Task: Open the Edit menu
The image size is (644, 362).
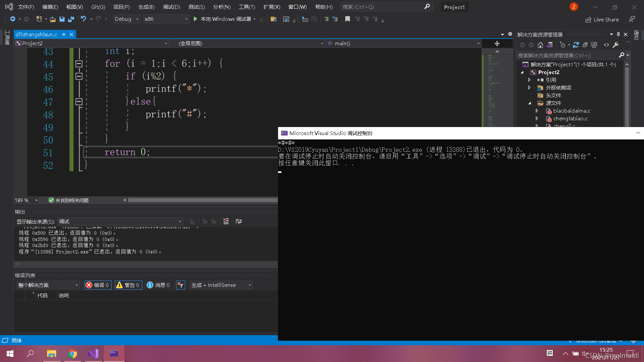Action: 50,7
